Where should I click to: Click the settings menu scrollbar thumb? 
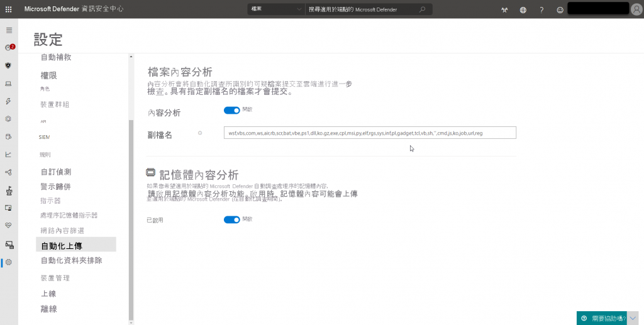(131, 220)
